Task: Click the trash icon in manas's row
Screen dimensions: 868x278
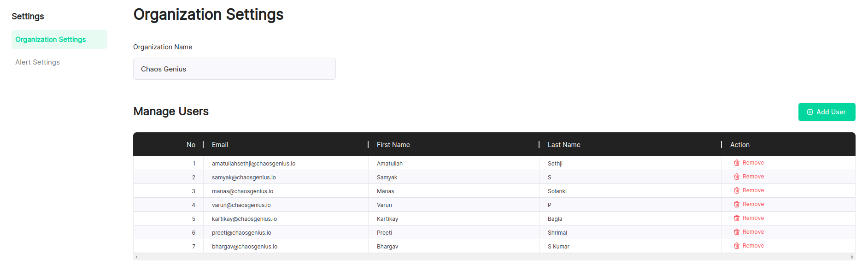Action: coord(737,190)
